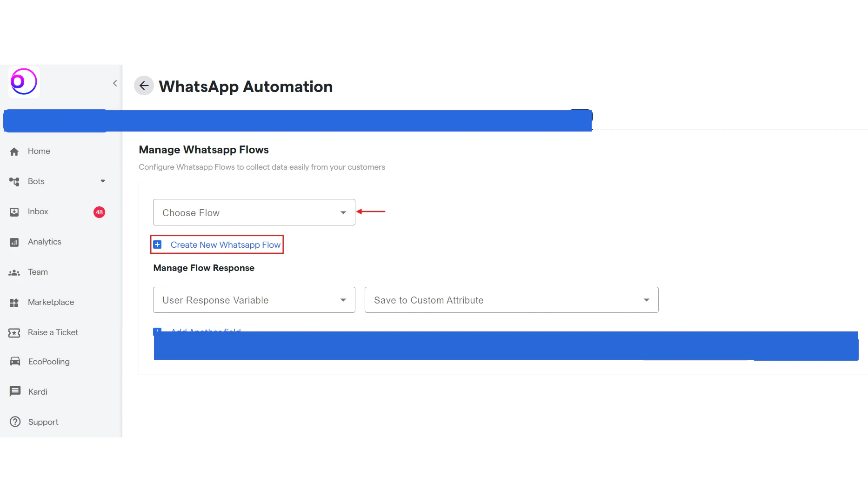The height and width of the screenshot is (502, 868).
Task: Open Kardi in the sidebar
Action: tap(38, 392)
